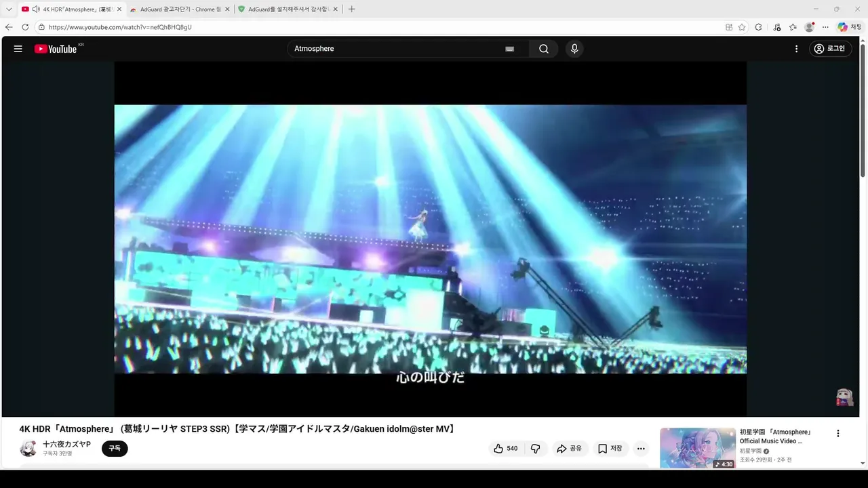Expand the tab search dropdown arrow
This screenshot has height=488, width=868.
pyautogui.click(x=9, y=9)
